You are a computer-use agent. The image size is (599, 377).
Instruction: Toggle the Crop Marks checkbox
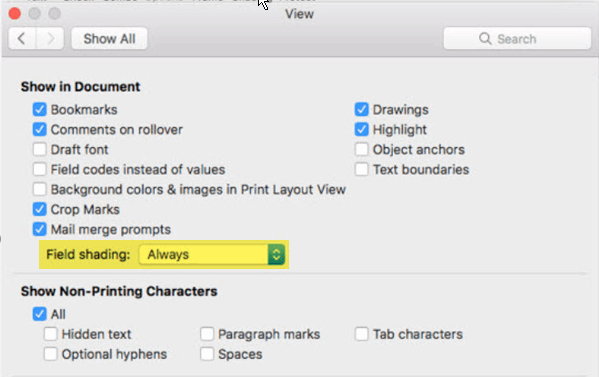point(39,209)
